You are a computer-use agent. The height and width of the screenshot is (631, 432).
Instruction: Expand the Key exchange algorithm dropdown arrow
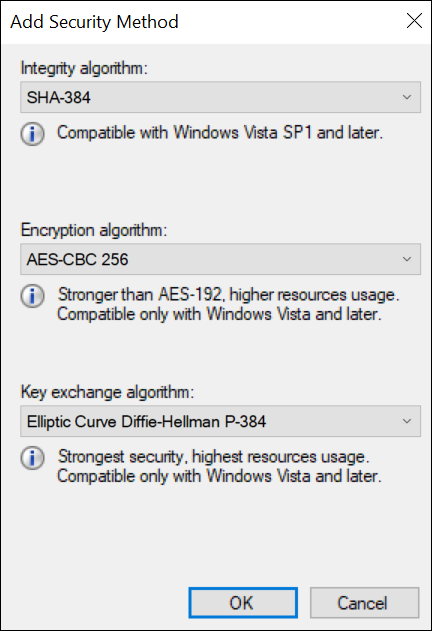coord(407,421)
